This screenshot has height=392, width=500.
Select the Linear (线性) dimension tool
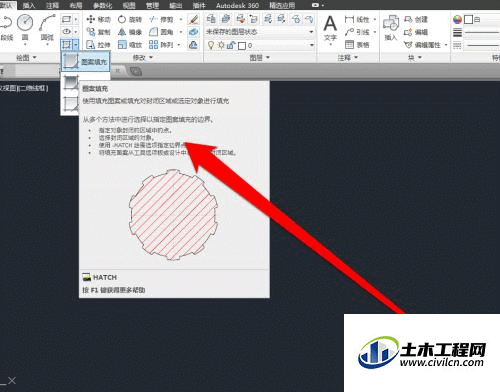[x=357, y=19]
